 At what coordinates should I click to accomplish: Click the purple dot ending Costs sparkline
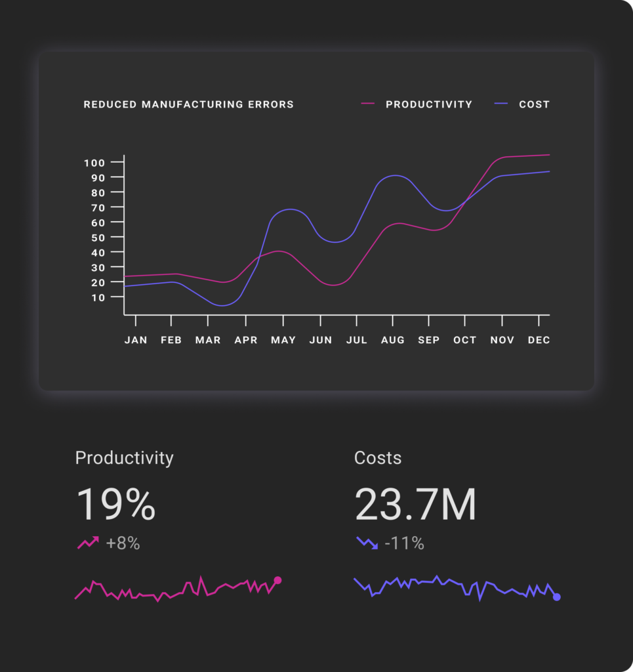tap(557, 597)
